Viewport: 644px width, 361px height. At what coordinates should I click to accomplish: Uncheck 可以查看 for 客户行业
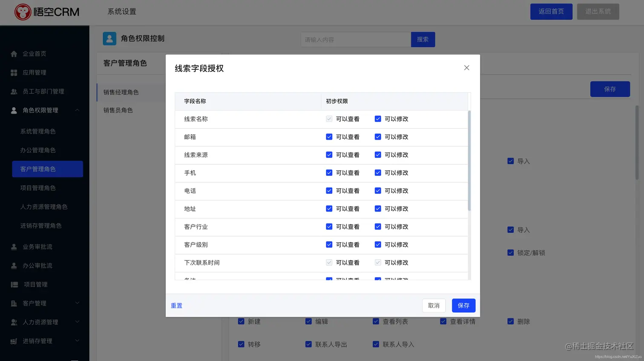point(329,226)
